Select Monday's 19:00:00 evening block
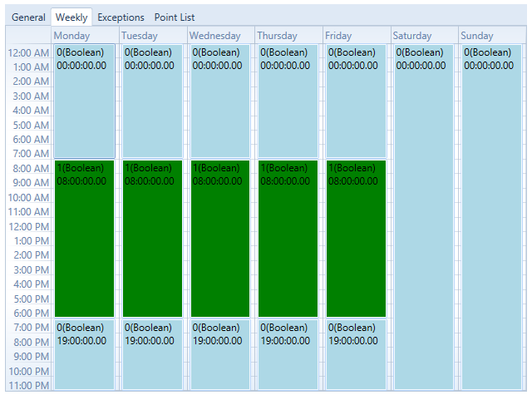This screenshot has height=395, width=532. point(84,355)
